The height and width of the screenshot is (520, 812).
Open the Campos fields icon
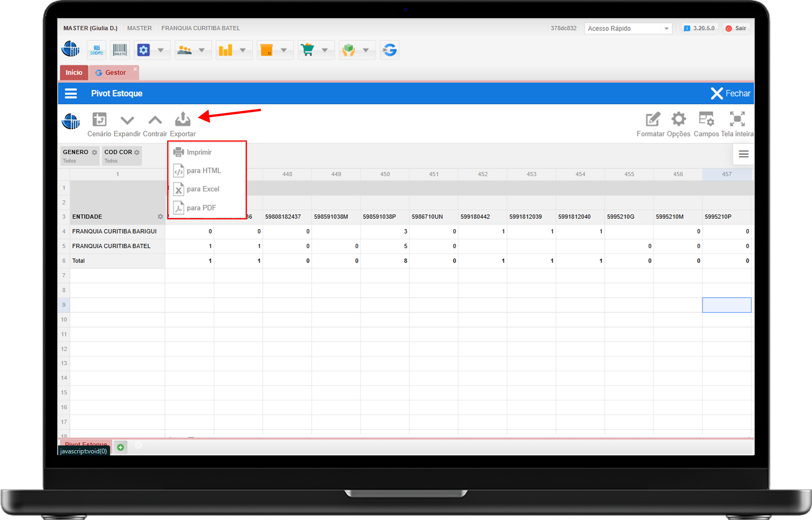[706, 119]
